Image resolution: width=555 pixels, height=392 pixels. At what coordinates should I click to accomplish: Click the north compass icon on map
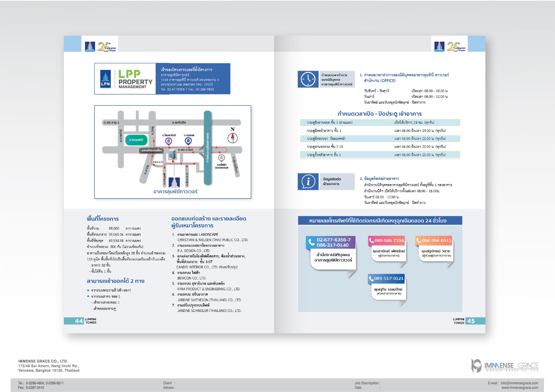pos(232,138)
